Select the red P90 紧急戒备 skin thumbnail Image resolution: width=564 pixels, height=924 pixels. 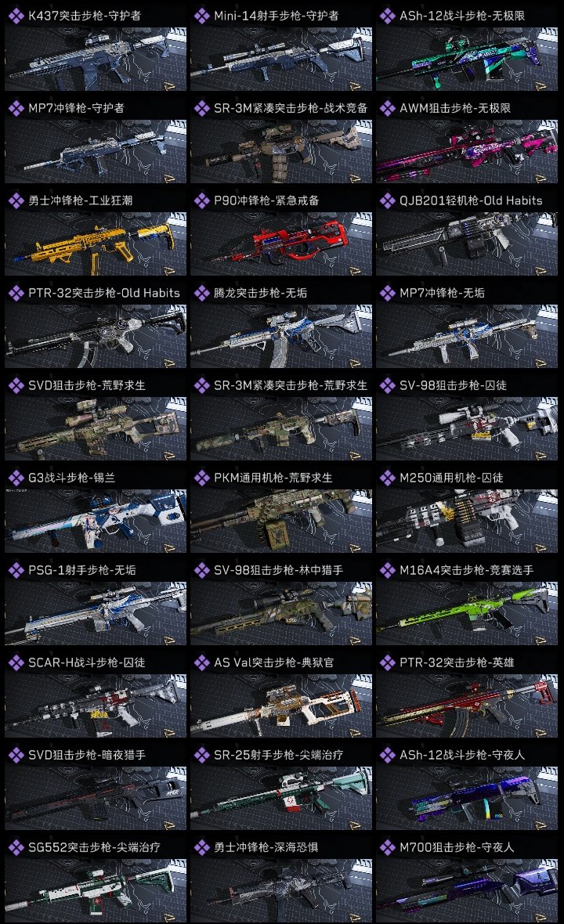pos(281,244)
